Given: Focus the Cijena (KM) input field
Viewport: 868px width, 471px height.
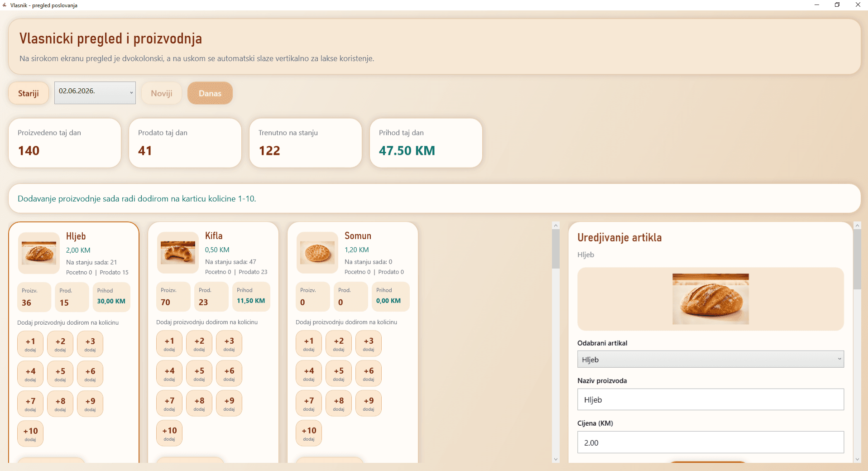Looking at the screenshot, I should (710, 442).
